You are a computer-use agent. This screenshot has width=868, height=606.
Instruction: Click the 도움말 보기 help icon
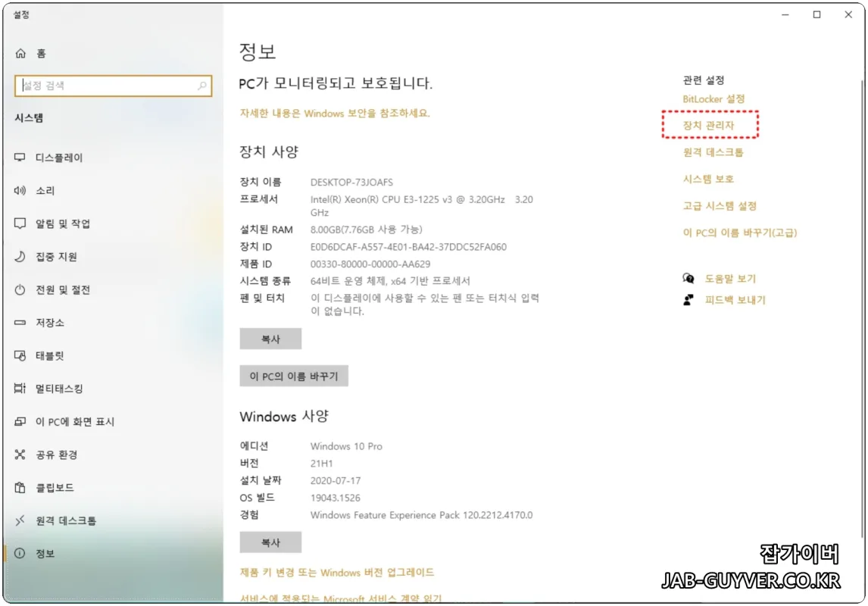click(689, 278)
